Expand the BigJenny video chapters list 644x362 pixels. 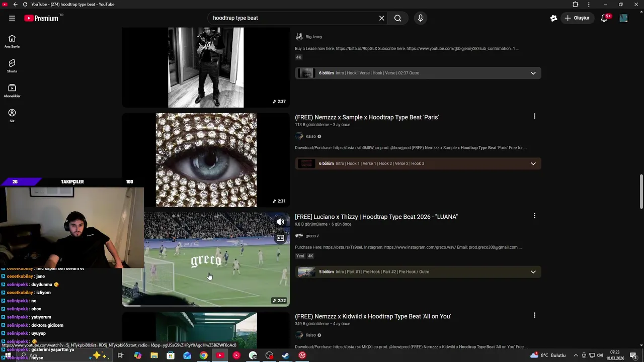point(533,73)
